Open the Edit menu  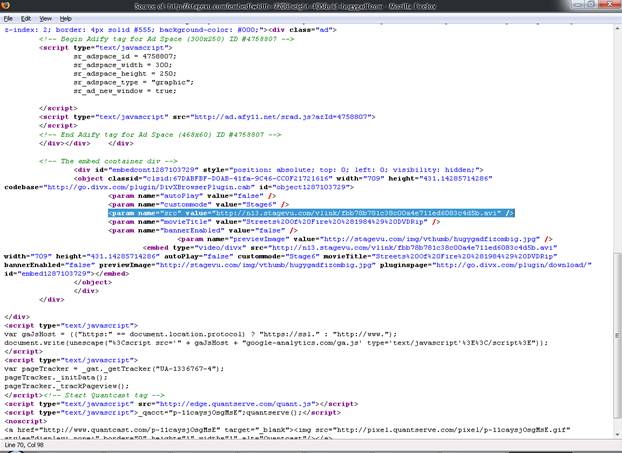pyautogui.click(x=26, y=19)
